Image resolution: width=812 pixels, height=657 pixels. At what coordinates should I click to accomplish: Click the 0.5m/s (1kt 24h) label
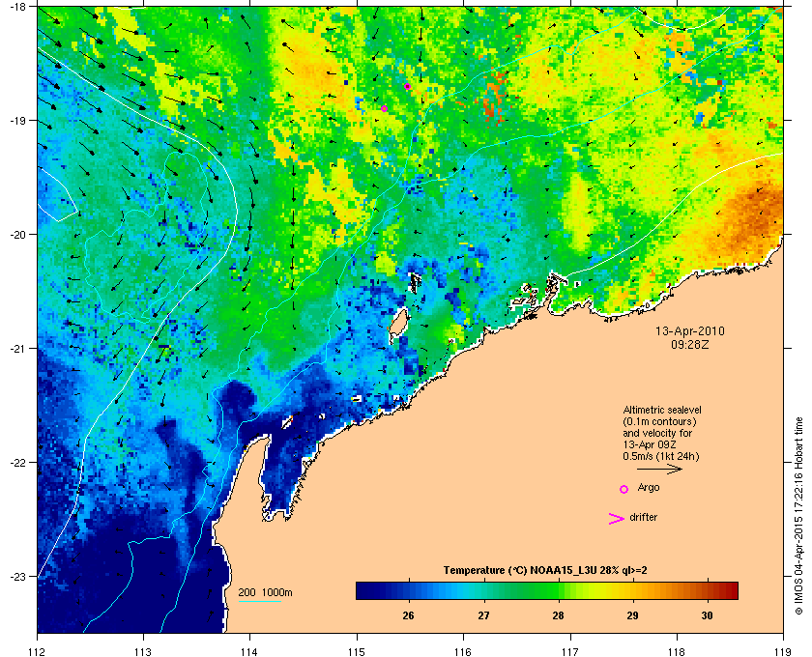661,456
